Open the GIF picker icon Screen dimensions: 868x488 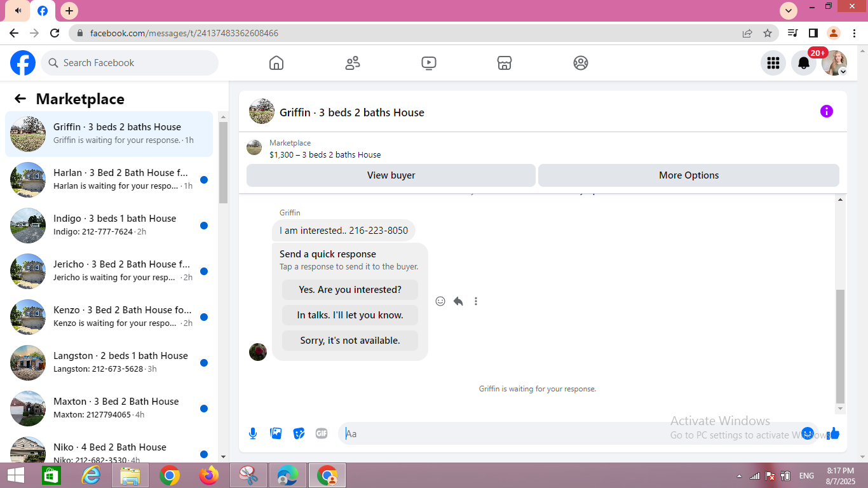322,433
